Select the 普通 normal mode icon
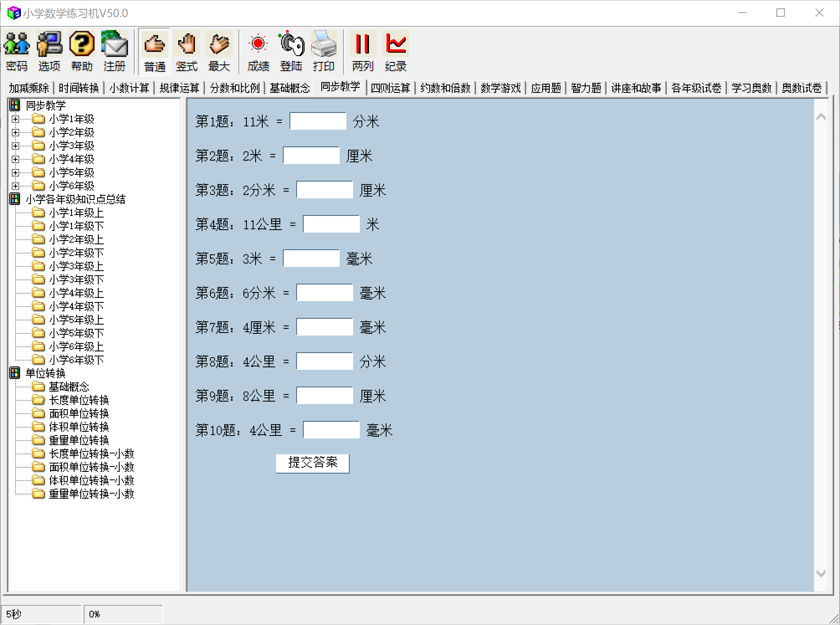The height and width of the screenshot is (625, 840). pyautogui.click(x=154, y=51)
